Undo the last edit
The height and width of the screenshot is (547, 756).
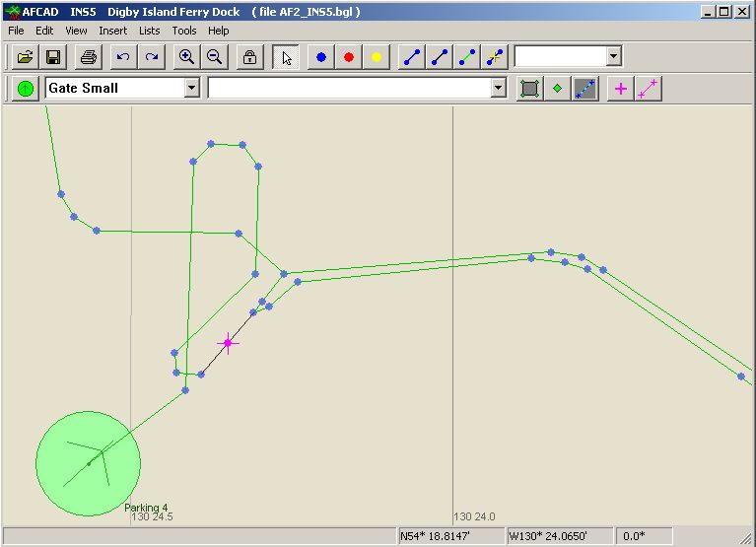(x=123, y=57)
